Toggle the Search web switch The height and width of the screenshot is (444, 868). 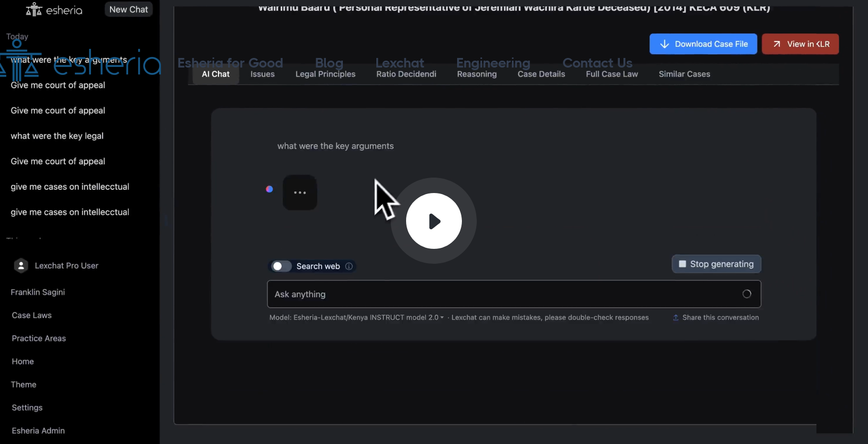[281, 266]
